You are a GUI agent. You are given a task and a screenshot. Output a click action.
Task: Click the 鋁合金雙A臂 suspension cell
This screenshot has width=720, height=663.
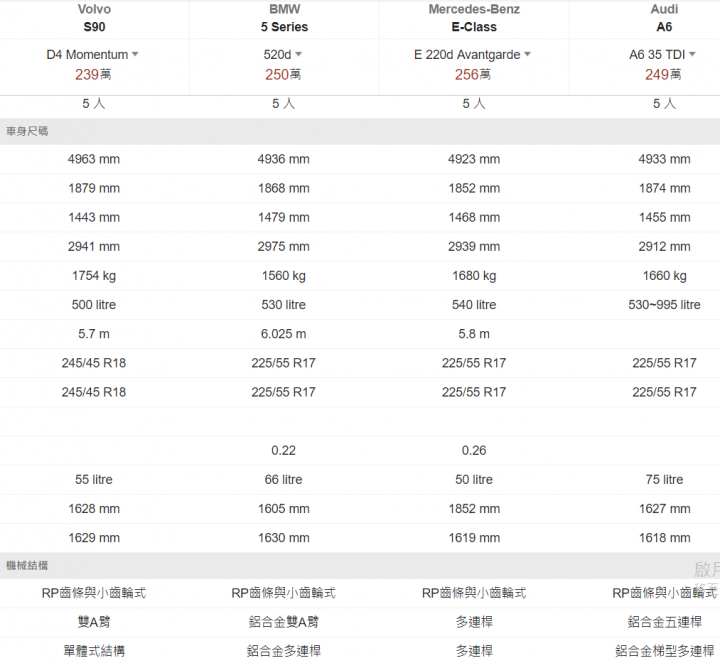(x=283, y=622)
